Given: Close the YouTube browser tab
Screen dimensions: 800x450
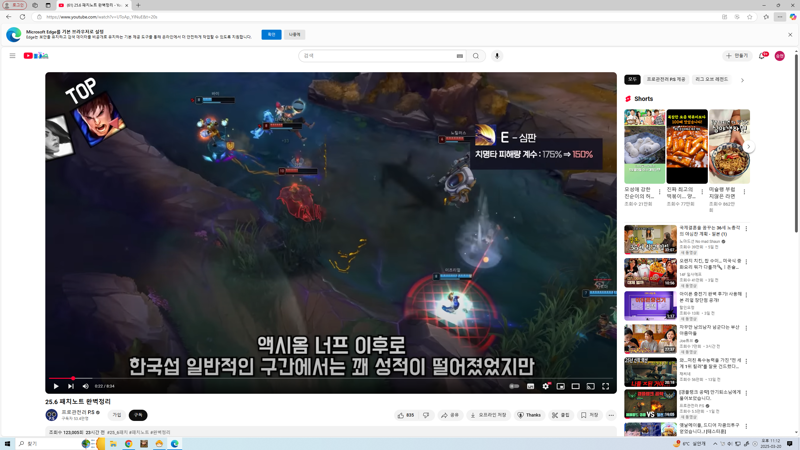Looking at the screenshot, I should coord(127,5).
